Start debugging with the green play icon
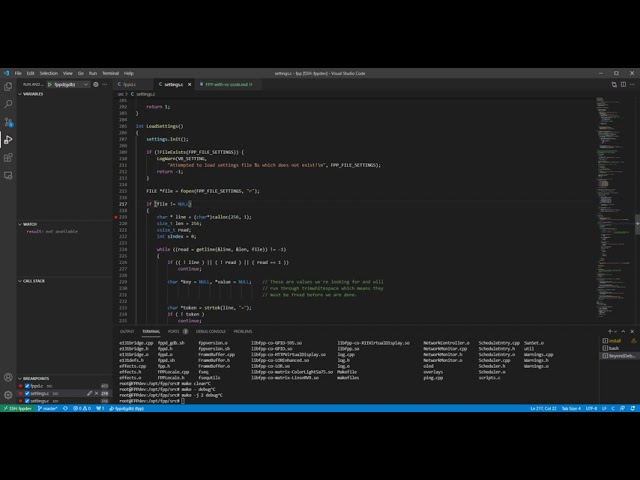 click(x=50, y=84)
